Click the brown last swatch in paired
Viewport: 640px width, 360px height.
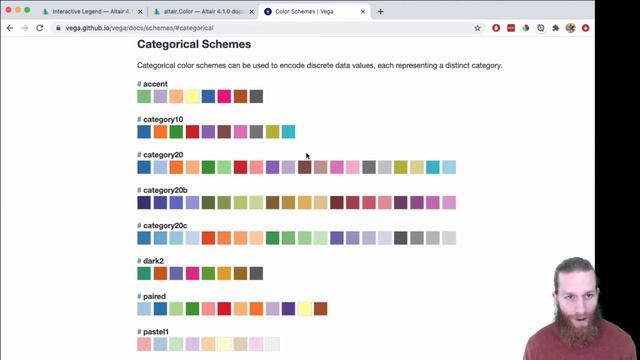(320, 309)
